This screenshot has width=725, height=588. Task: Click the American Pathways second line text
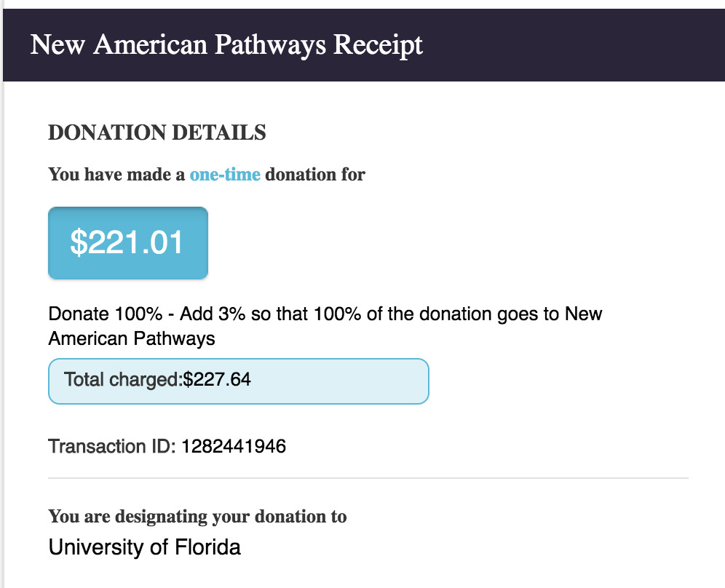tap(131, 338)
